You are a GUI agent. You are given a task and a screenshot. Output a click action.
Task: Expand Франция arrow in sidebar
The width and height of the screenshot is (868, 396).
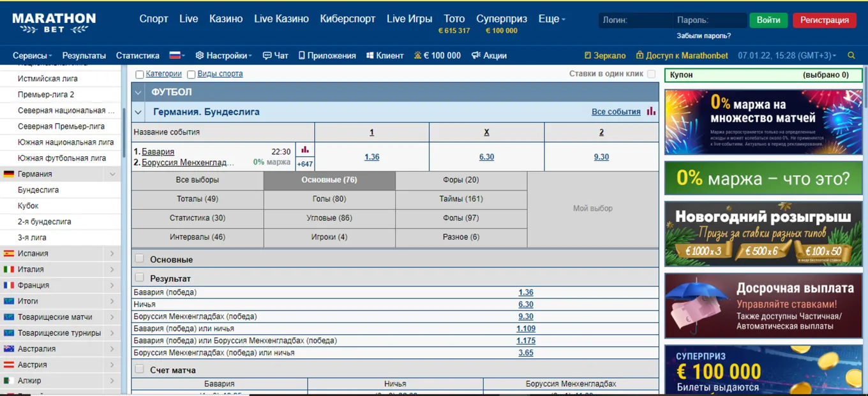pos(112,285)
